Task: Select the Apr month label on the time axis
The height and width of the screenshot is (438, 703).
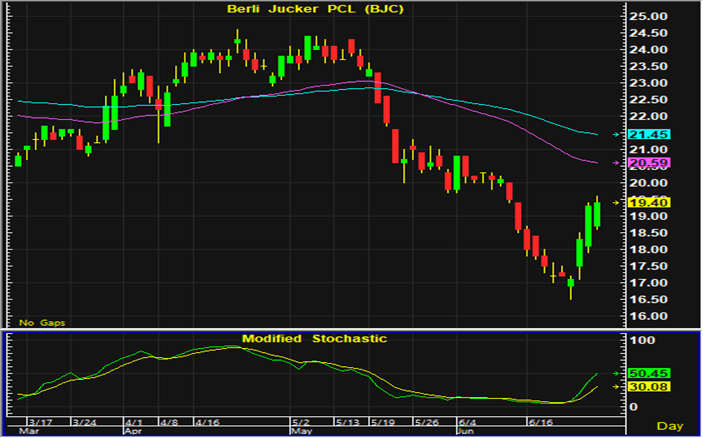Action: tap(132, 433)
